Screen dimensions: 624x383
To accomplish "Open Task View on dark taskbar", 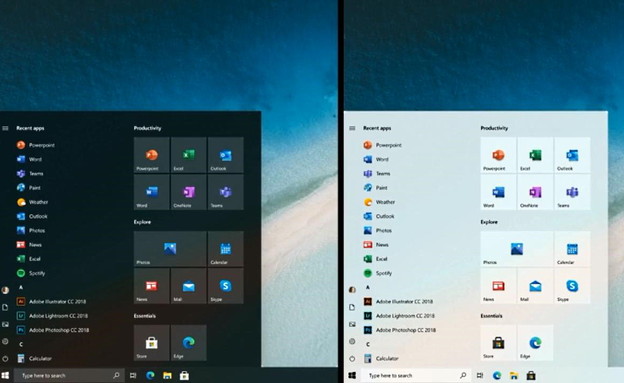I will 133,375.
